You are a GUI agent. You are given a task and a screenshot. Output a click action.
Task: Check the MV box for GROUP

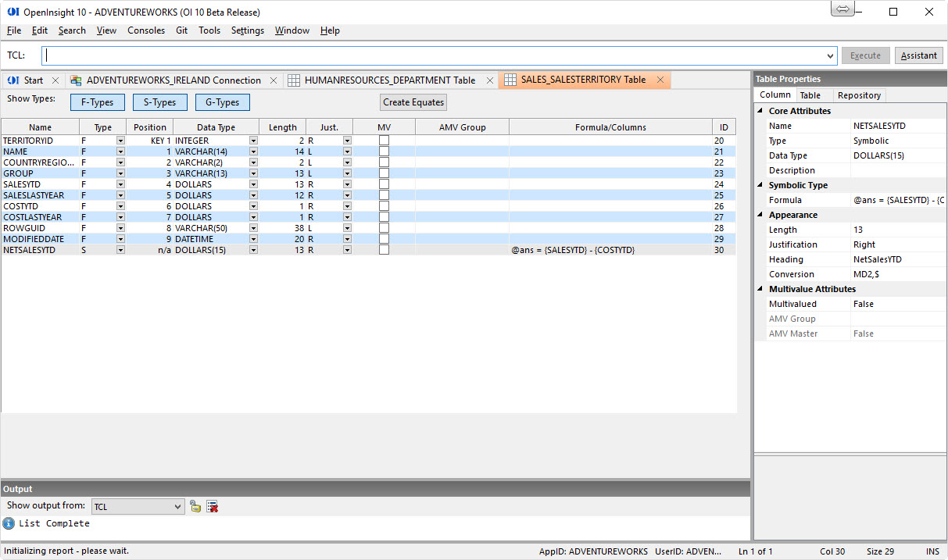pyautogui.click(x=384, y=173)
